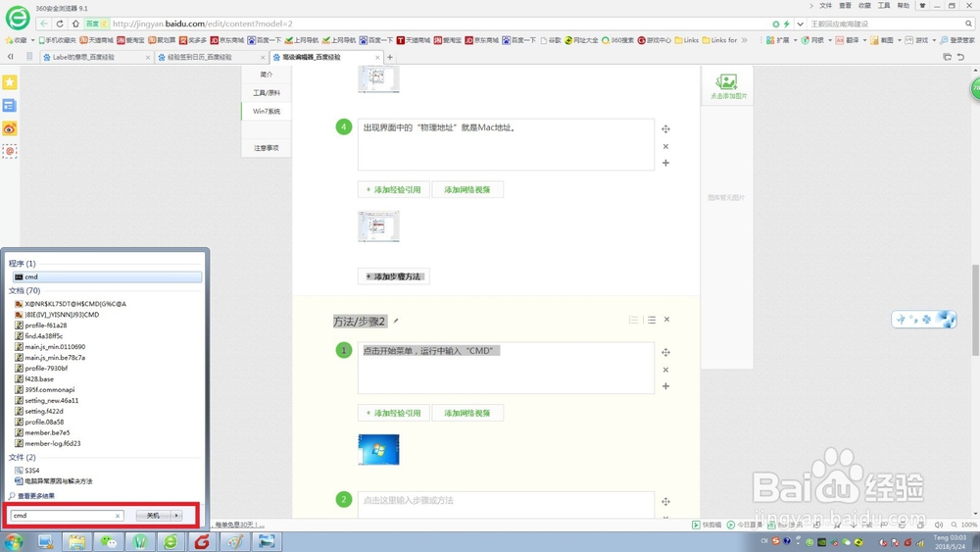
Task: Add a step below step 4 with plus icon
Action: pos(665,163)
